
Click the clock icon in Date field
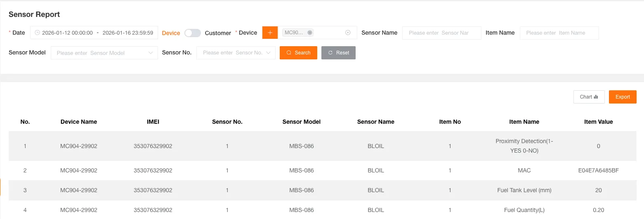(x=37, y=33)
